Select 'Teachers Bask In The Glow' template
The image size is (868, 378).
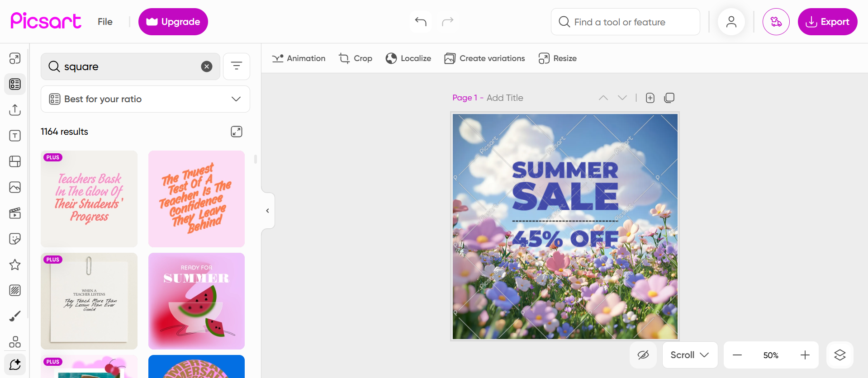(89, 199)
